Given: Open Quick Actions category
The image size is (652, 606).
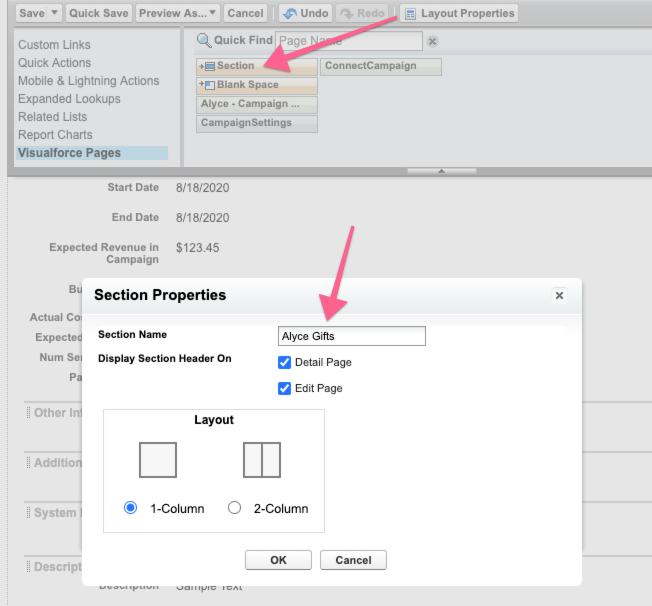Looking at the screenshot, I should pos(54,62).
